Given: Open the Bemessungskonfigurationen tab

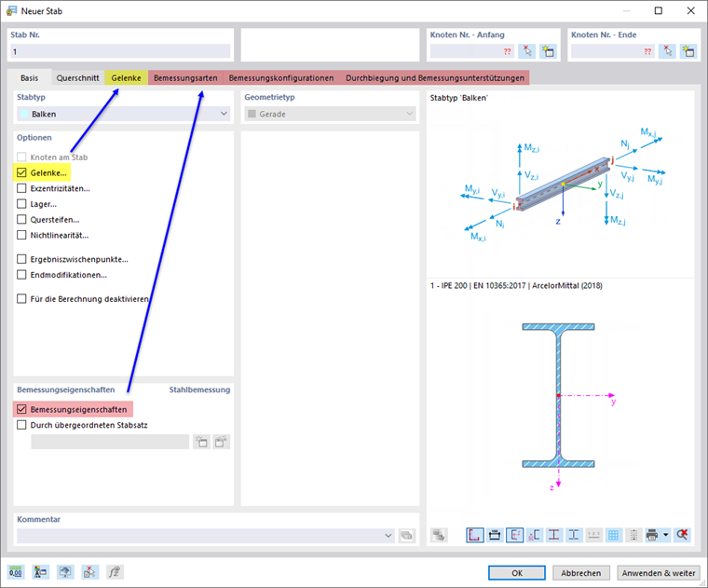Looking at the screenshot, I should coord(281,77).
